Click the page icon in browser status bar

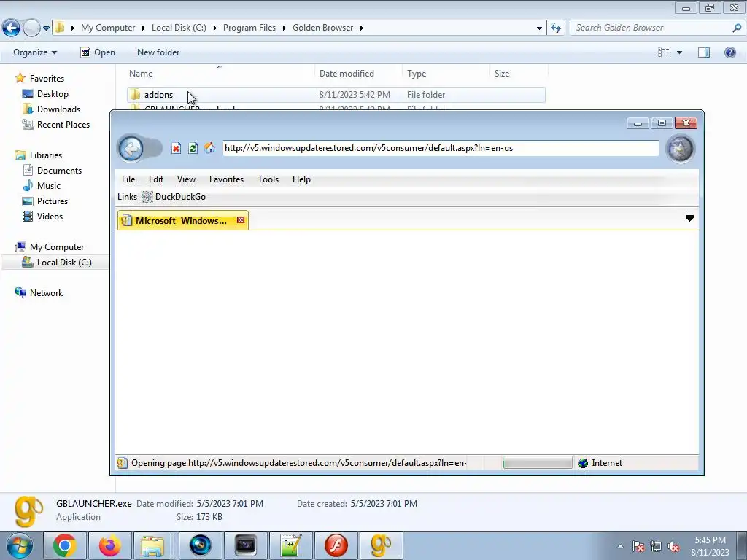123,463
